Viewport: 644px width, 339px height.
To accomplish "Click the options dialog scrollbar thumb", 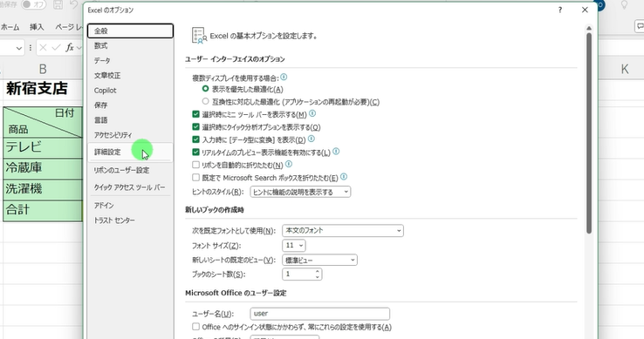I will (x=589, y=133).
